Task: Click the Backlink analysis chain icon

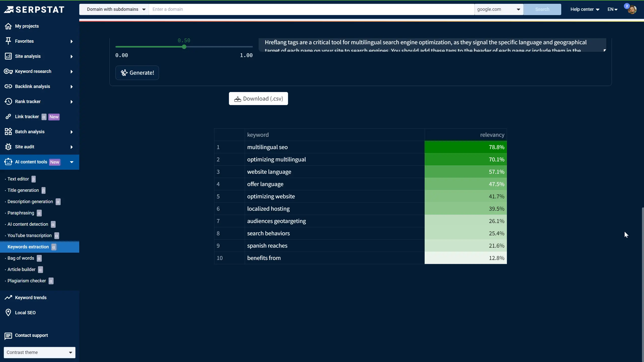Action: point(8,86)
